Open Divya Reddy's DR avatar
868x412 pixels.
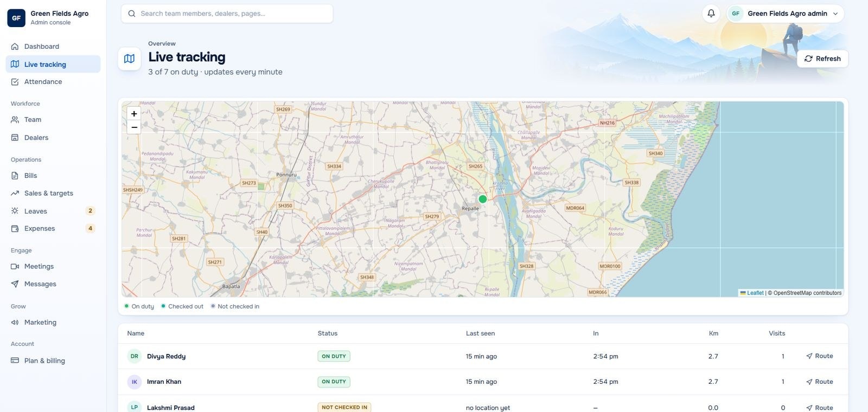click(x=135, y=356)
